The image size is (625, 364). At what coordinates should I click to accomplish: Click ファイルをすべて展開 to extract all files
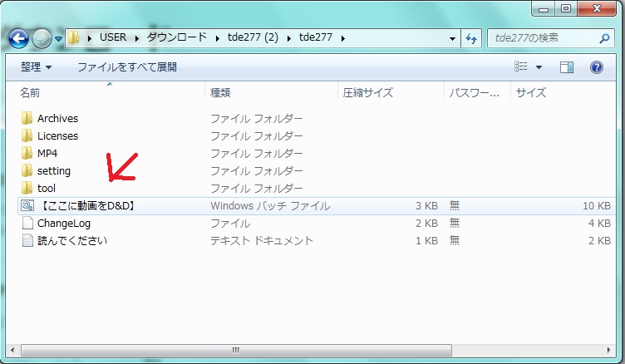click(127, 67)
